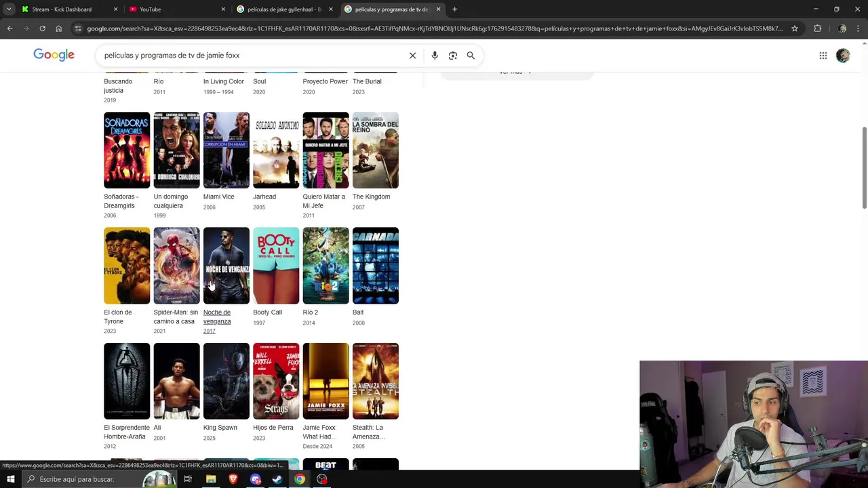Go to the Google logo homepage
Image resolution: width=868 pixels, height=488 pixels.
point(54,56)
